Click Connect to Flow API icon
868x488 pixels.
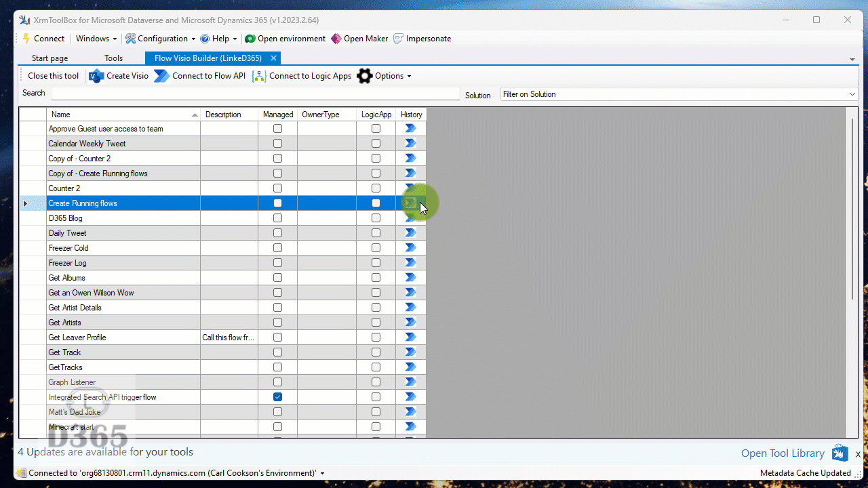161,76
